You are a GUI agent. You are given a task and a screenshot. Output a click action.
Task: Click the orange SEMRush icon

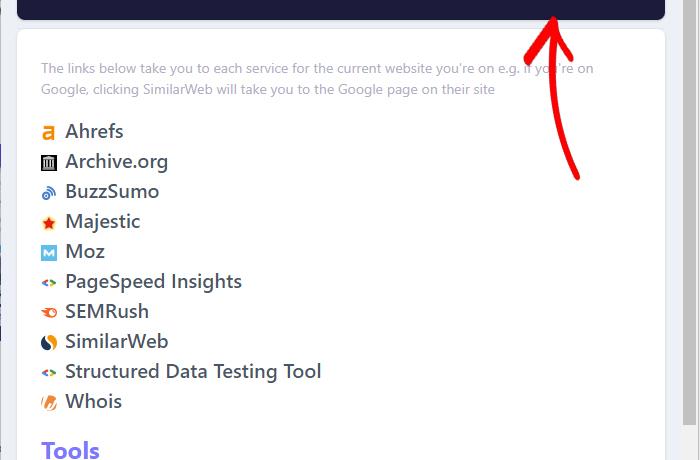[x=48, y=312]
